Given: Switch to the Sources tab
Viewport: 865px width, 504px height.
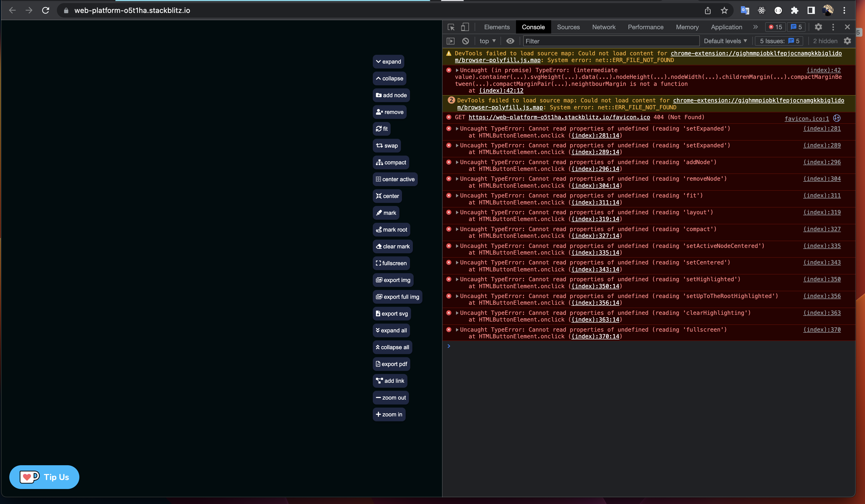Looking at the screenshot, I should click(568, 27).
